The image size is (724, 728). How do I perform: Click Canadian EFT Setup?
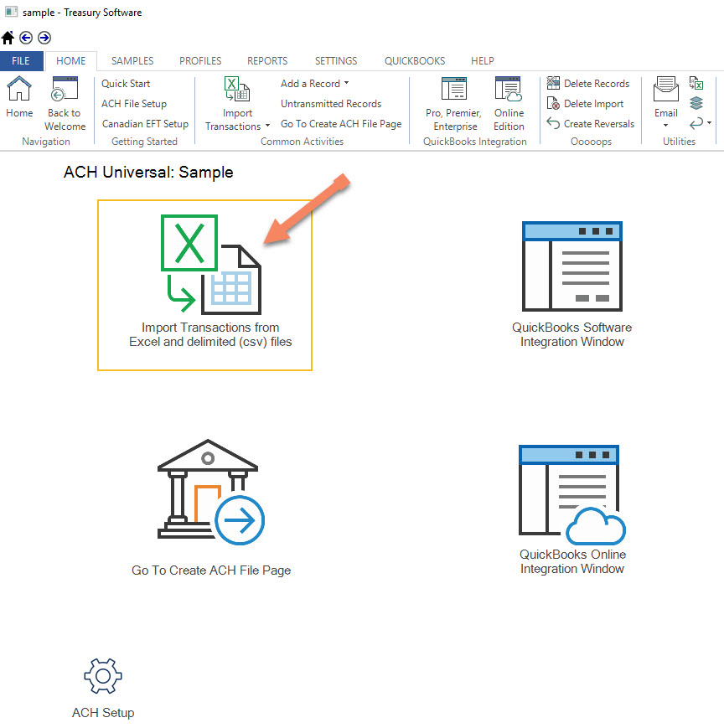point(145,123)
